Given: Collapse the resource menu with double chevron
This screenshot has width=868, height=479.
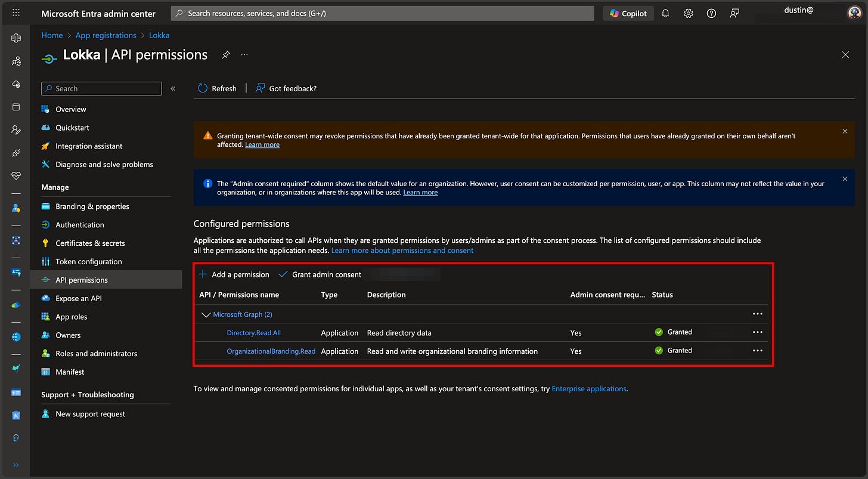Looking at the screenshot, I should [173, 88].
